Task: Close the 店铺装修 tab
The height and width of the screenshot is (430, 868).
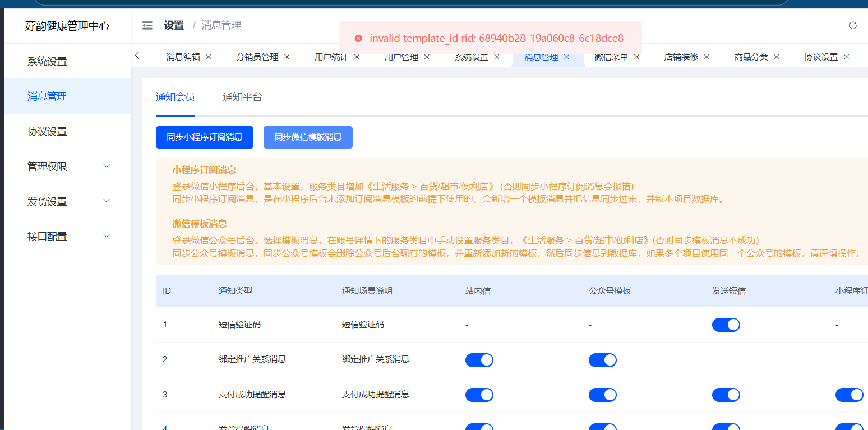Action: point(707,57)
